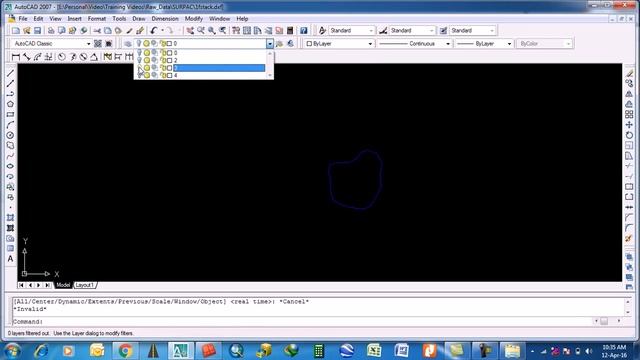Switch to the Layout1 tab
The width and height of the screenshot is (640, 360).
85,285
